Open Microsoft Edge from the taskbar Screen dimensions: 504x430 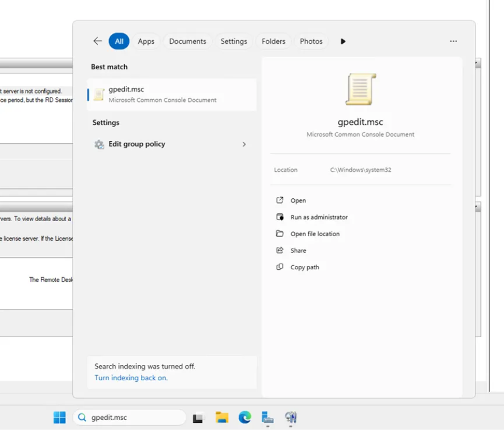pyautogui.click(x=244, y=418)
